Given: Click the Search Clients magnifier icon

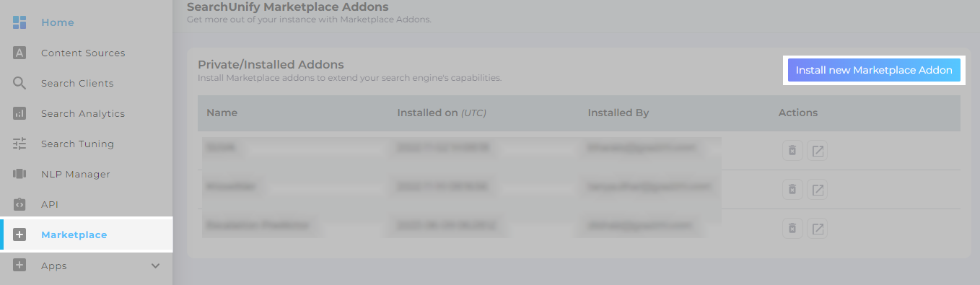Looking at the screenshot, I should 19,83.
